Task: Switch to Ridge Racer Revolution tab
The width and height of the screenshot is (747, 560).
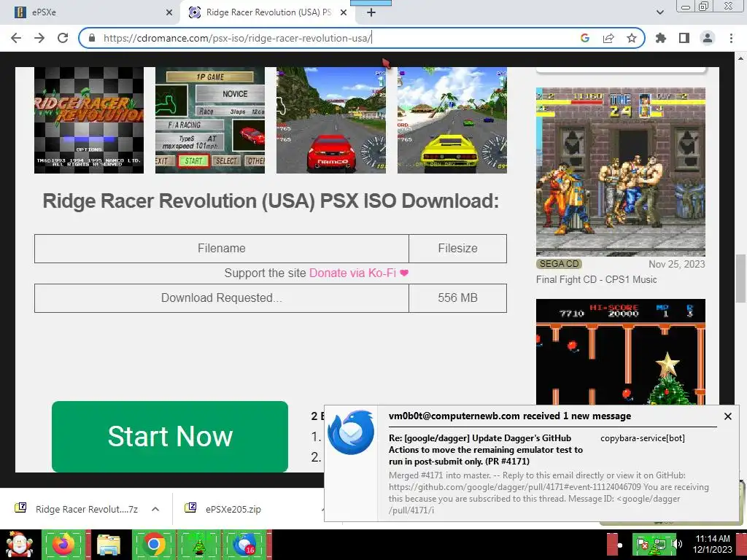Action: tap(268, 12)
